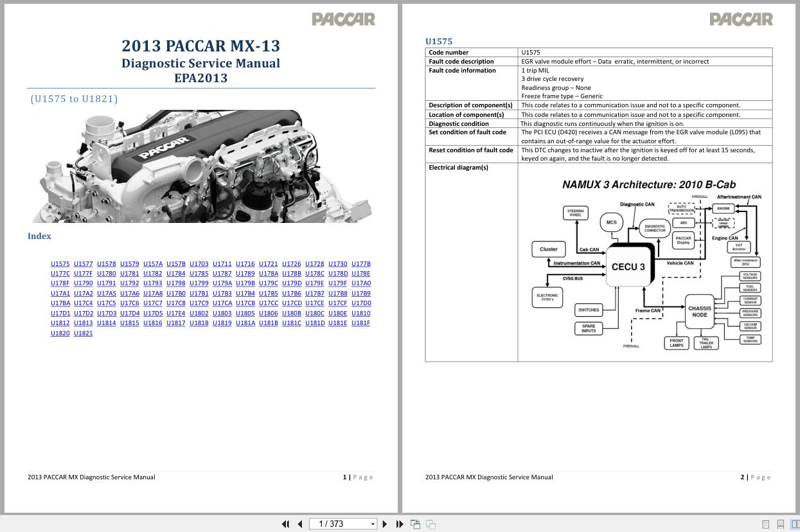Open index link U17D1

[x=60, y=313]
